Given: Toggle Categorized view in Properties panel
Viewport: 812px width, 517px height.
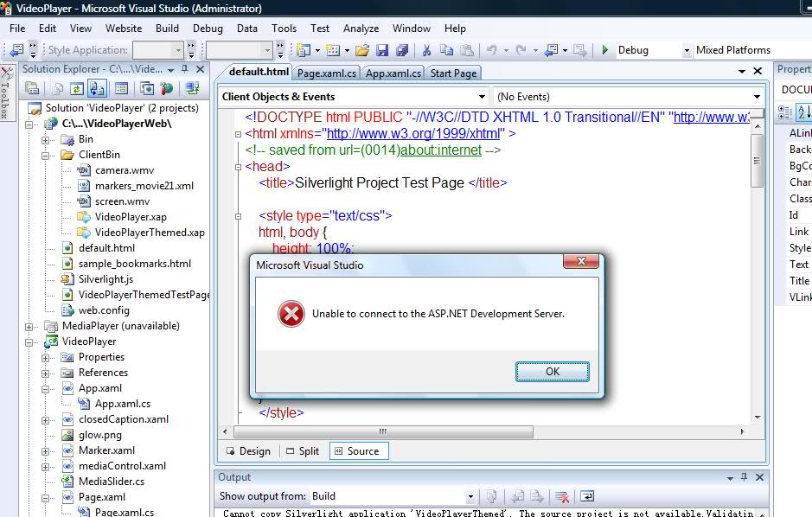Looking at the screenshot, I should click(785, 112).
